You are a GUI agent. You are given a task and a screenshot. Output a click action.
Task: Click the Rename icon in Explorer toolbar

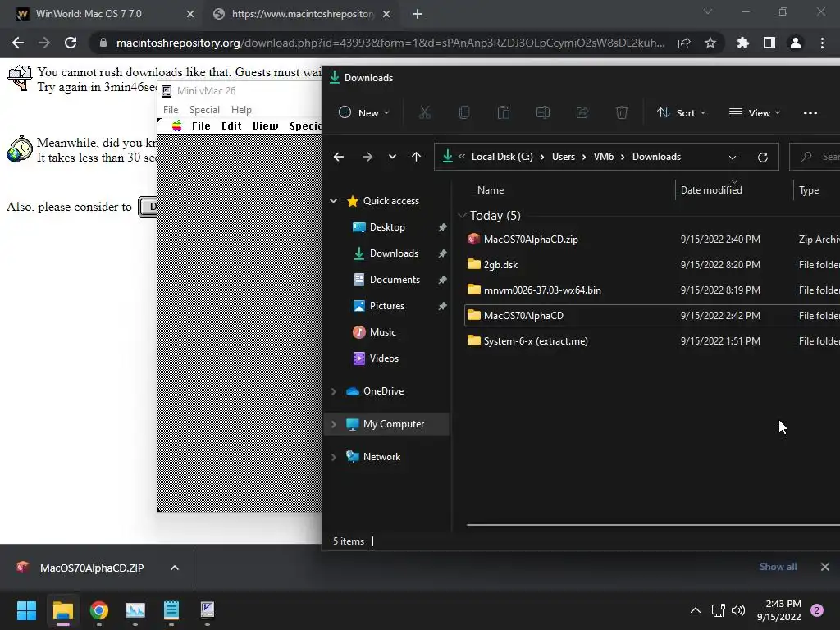coord(543,112)
